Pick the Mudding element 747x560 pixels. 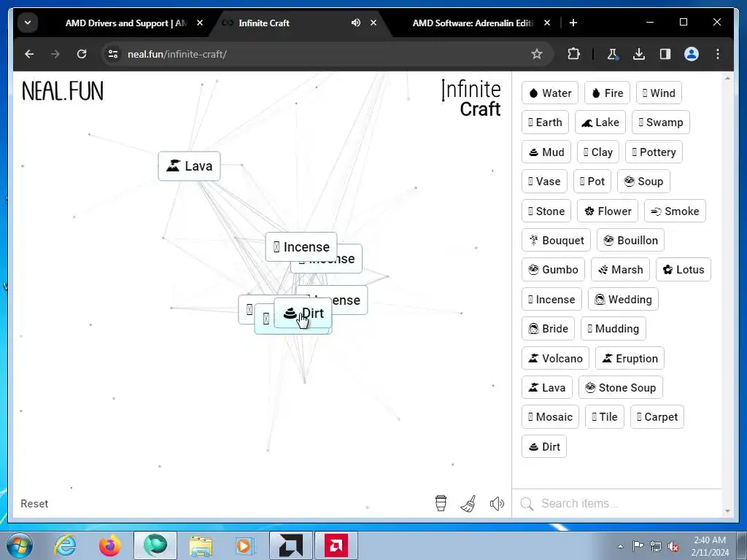tap(614, 329)
